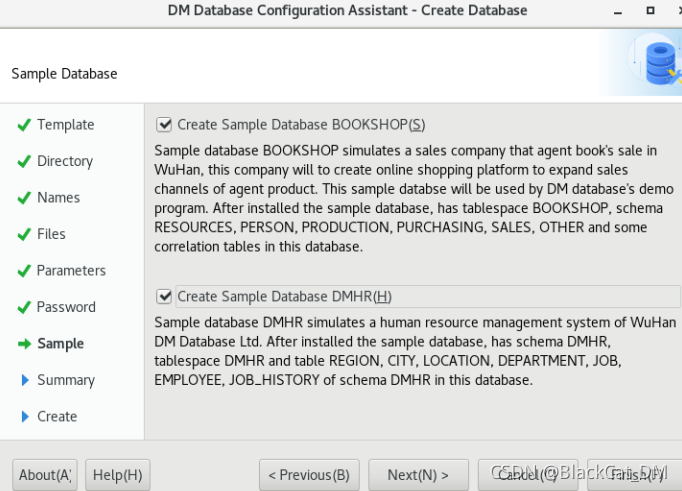This screenshot has height=491, width=682.
Task: Click the window title bar text
Action: click(x=348, y=10)
